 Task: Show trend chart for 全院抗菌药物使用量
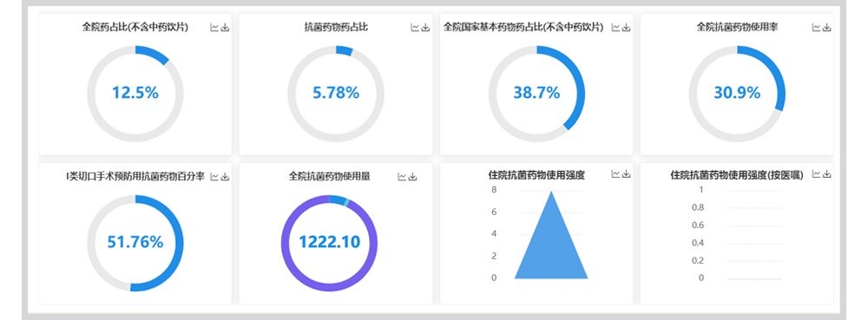coord(402,177)
